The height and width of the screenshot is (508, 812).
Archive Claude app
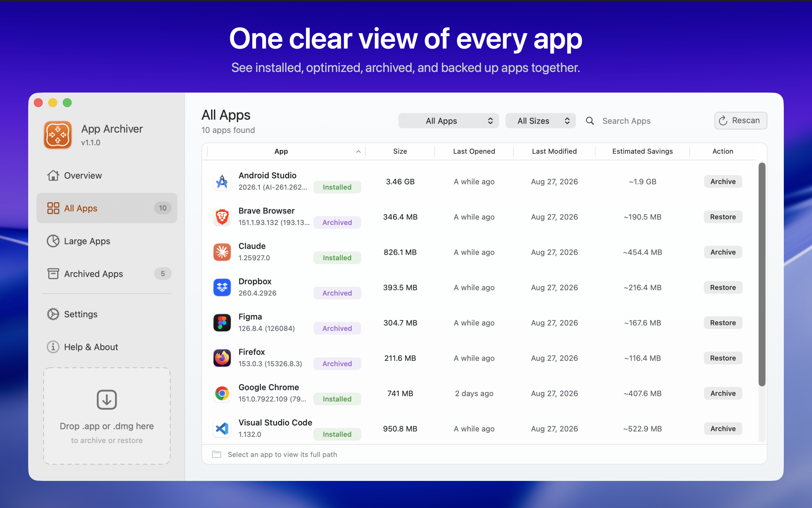(723, 252)
